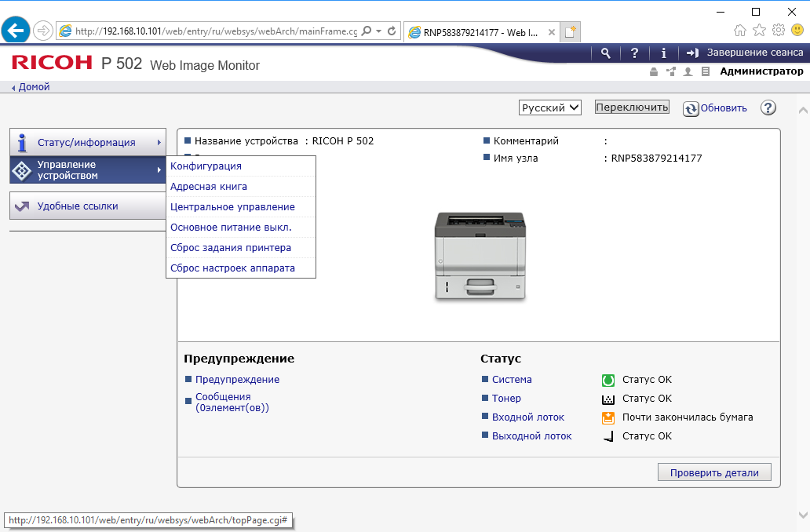This screenshot has width=810, height=532.
Task: Expand the Удобные ссылки sidebar menu
Action: tap(88, 206)
